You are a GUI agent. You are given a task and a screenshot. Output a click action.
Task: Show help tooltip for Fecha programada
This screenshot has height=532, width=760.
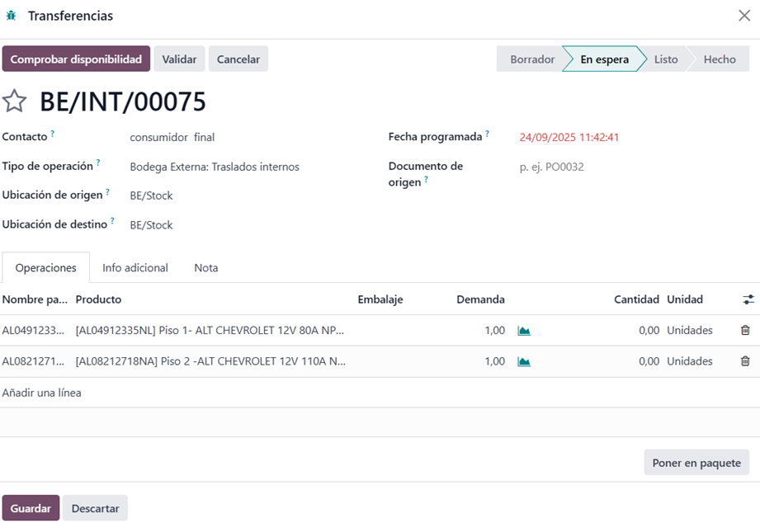(487, 134)
